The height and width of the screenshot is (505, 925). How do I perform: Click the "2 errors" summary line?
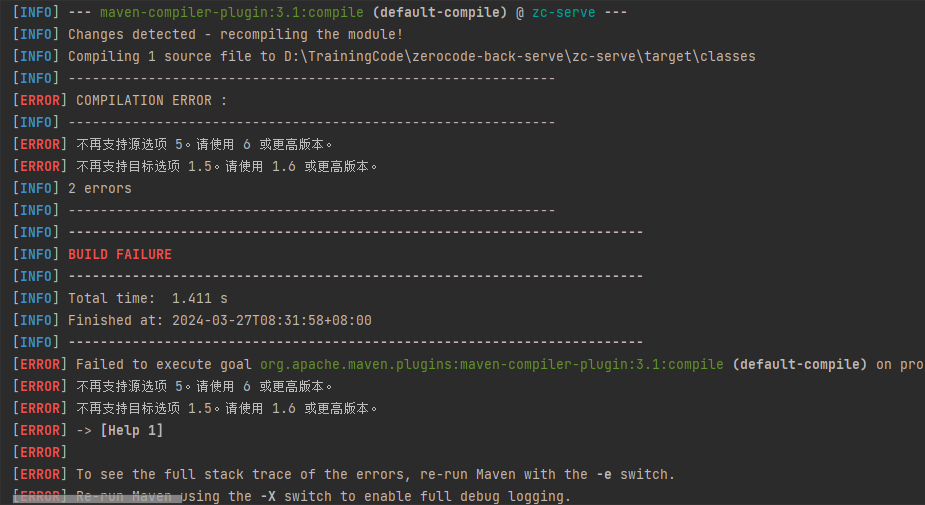[100, 188]
